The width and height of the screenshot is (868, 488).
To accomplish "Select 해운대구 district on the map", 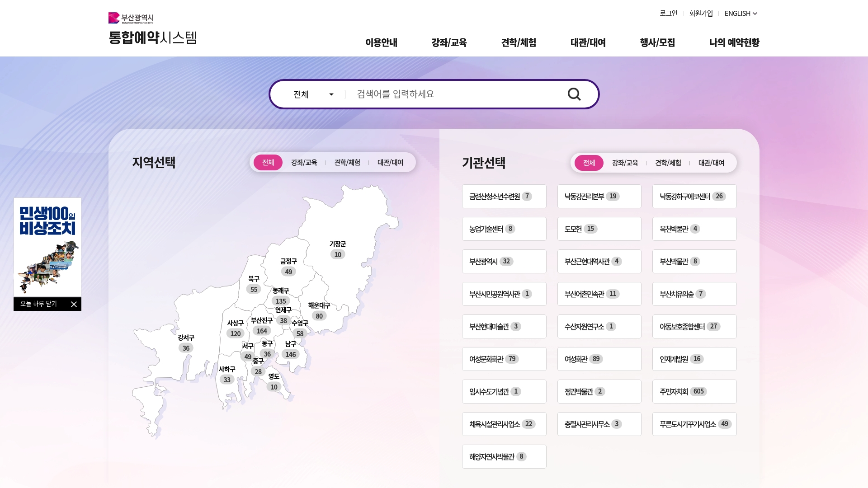I will pyautogui.click(x=319, y=310).
